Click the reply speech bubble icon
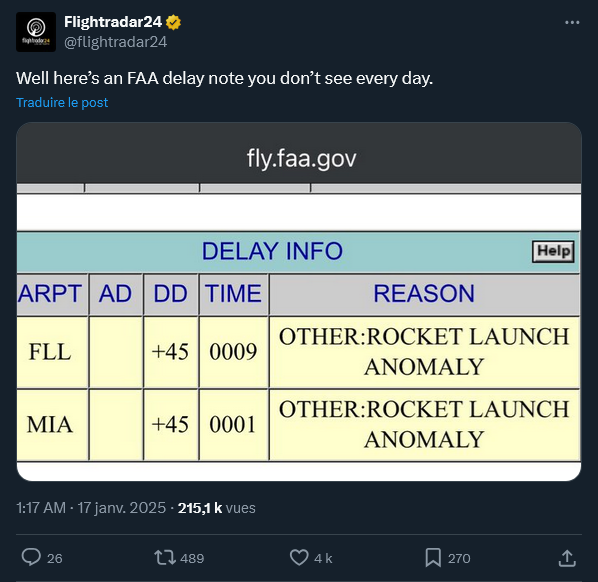Image resolution: width=598 pixels, height=582 pixels. 31,557
